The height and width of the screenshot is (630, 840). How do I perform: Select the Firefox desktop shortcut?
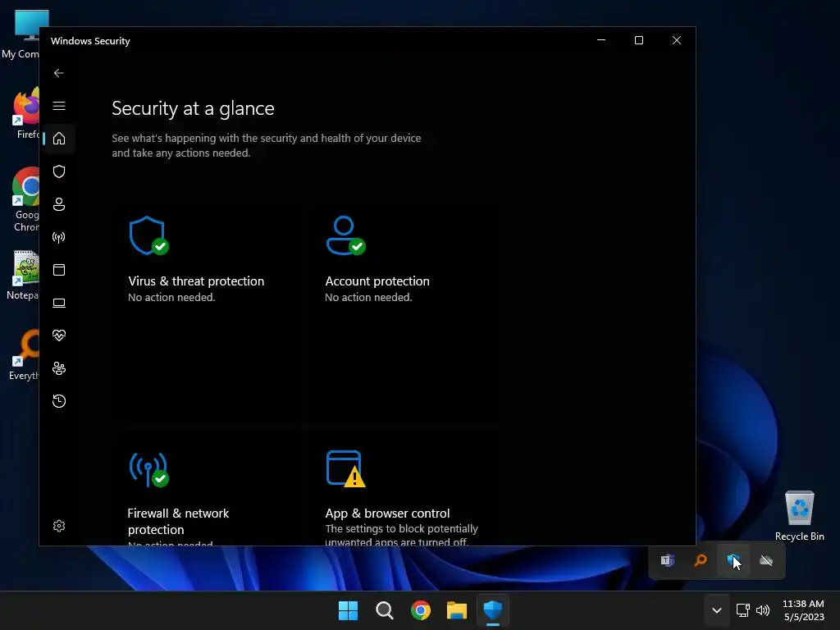[x=25, y=113]
